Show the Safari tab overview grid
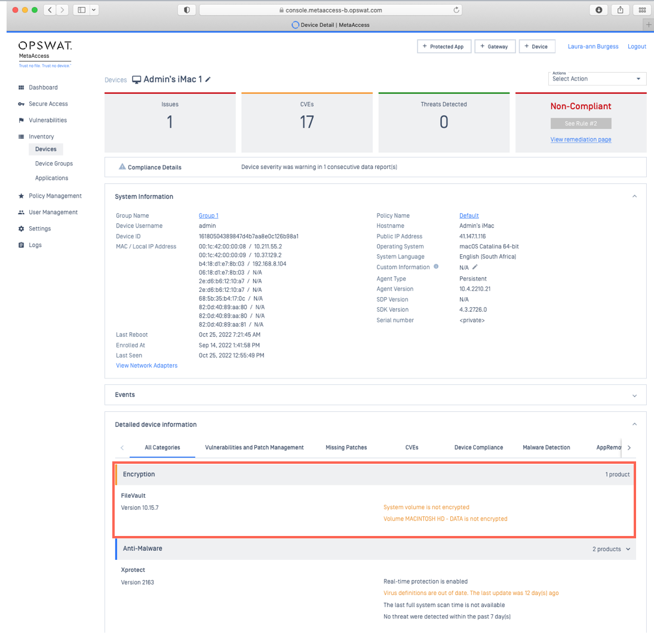The height and width of the screenshot is (644, 654). [642, 10]
